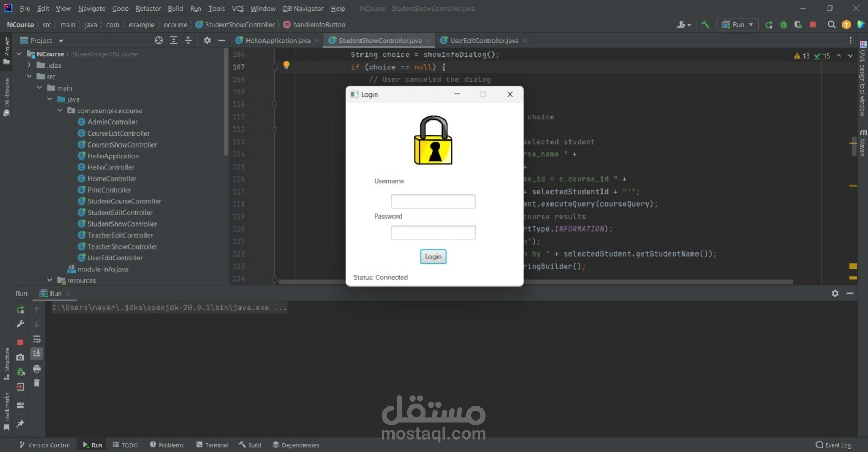The height and width of the screenshot is (452, 868).
Task: Open TODO tool window
Action: (125, 445)
